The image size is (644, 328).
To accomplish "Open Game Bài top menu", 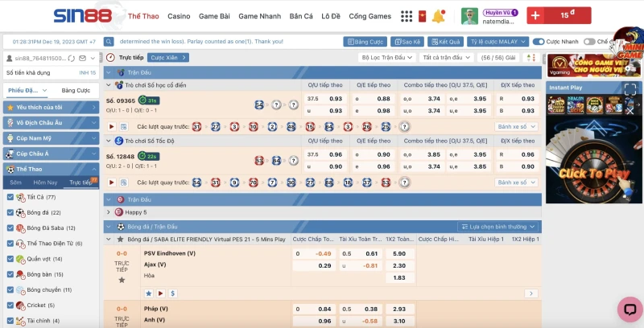I will pos(214,16).
